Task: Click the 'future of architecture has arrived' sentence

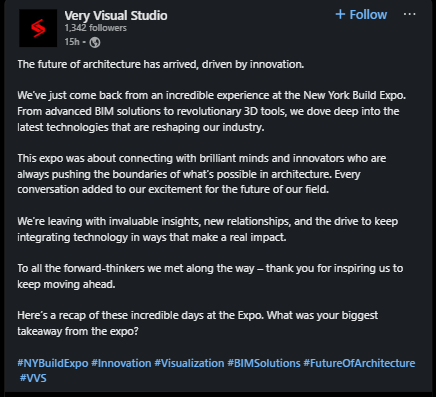Action: pos(161,64)
